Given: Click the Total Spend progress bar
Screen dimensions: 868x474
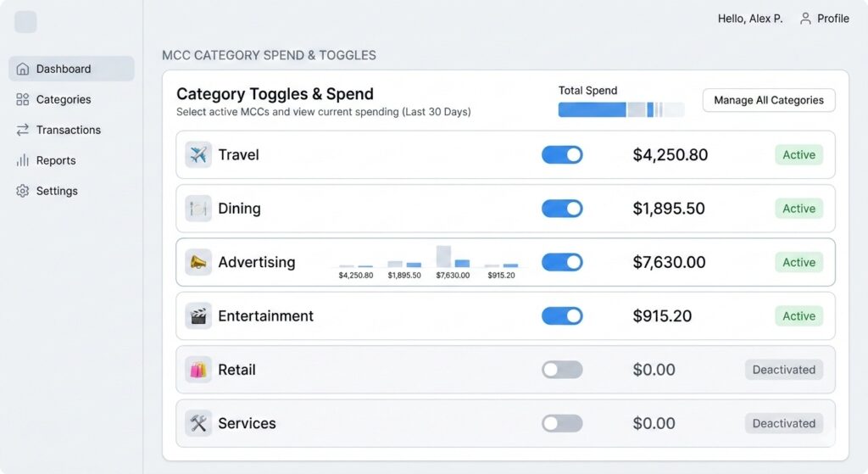Looking at the screenshot, I should click(x=620, y=109).
